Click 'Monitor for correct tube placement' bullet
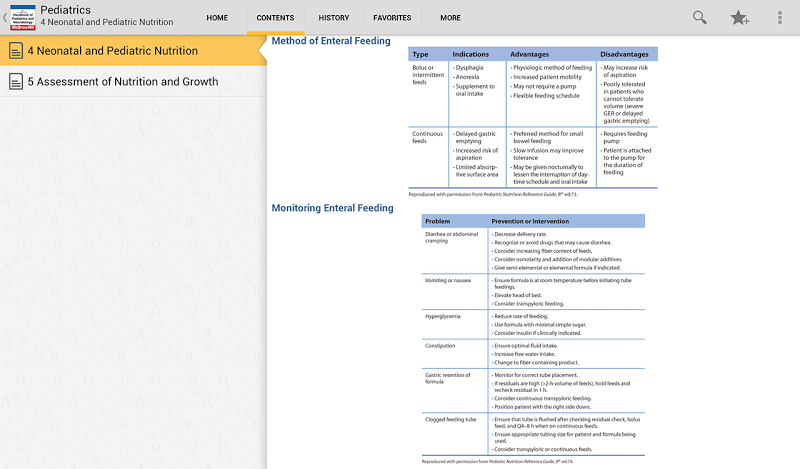 point(535,375)
